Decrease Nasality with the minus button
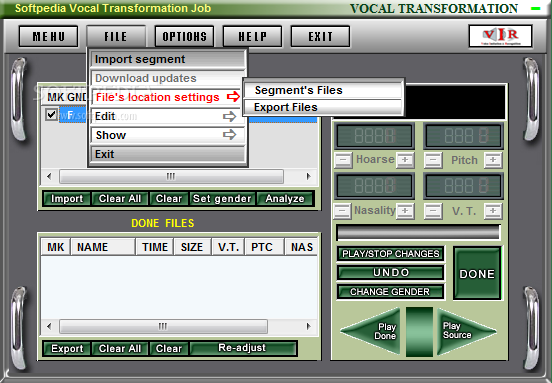This screenshot has width=552, height=383. (x=342, y=211)
